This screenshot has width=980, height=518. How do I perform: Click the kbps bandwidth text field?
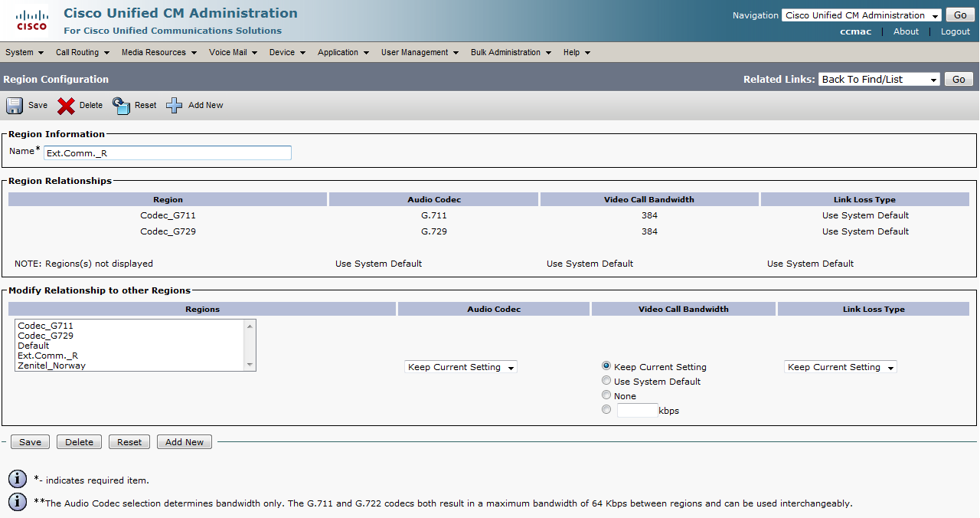637,410
